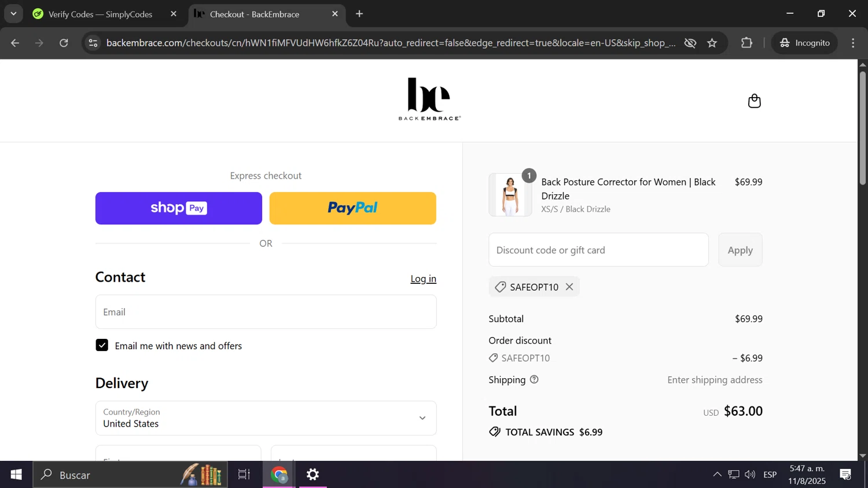Image resolution: width=868 pixels, height=488 pixels.
Task: Open the browser extensions puzzle icon
Action: click(746, 43)
